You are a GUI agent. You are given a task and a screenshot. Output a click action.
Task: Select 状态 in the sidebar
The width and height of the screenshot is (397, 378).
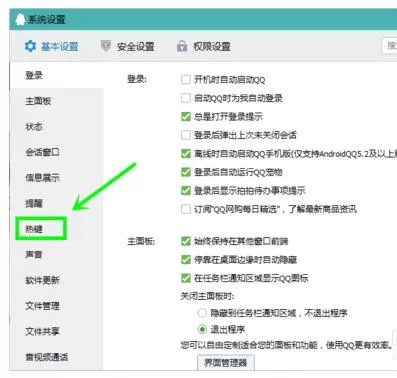34,126
